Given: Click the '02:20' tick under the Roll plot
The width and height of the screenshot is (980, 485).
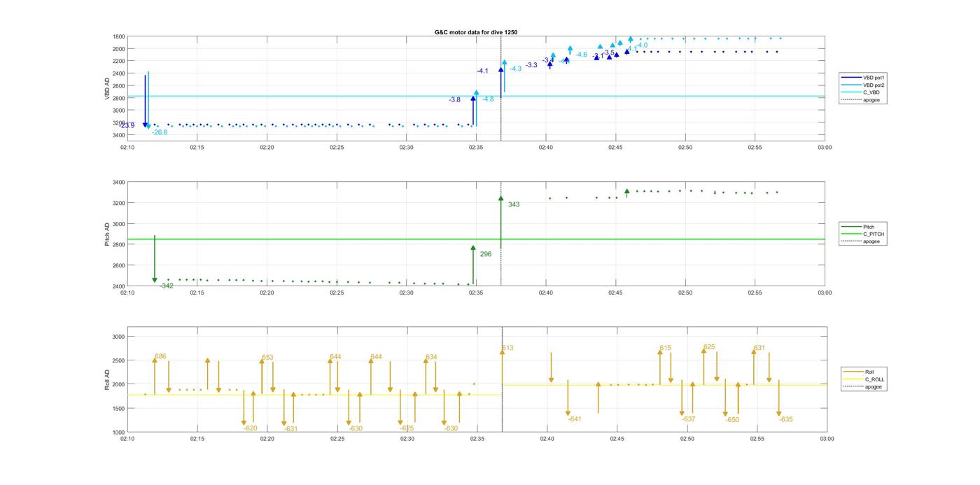Looking at the screenshot, I should 267,440.
